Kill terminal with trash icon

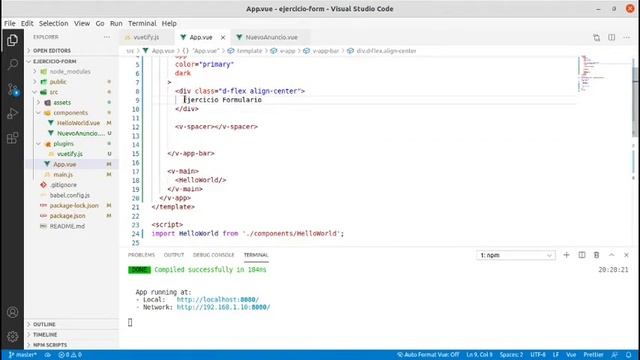pos(596,255)
